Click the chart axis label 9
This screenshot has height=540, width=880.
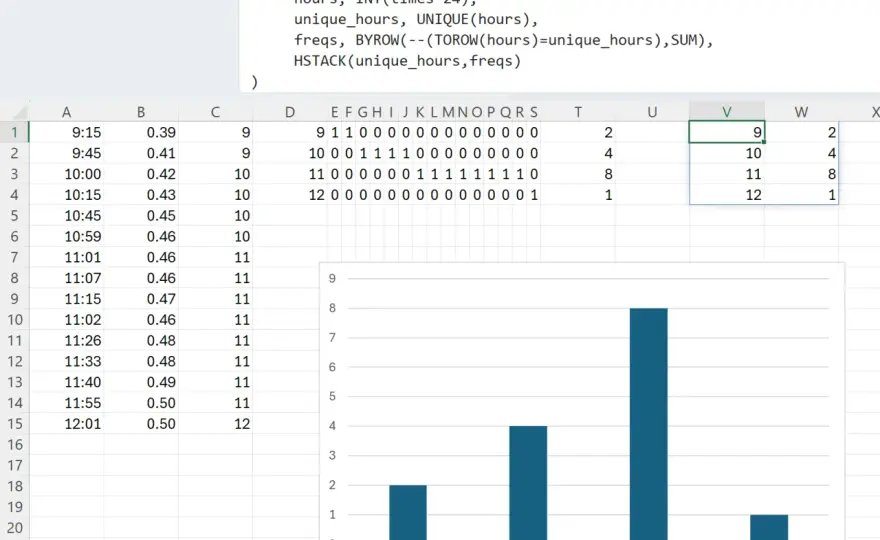coord(332,278)
